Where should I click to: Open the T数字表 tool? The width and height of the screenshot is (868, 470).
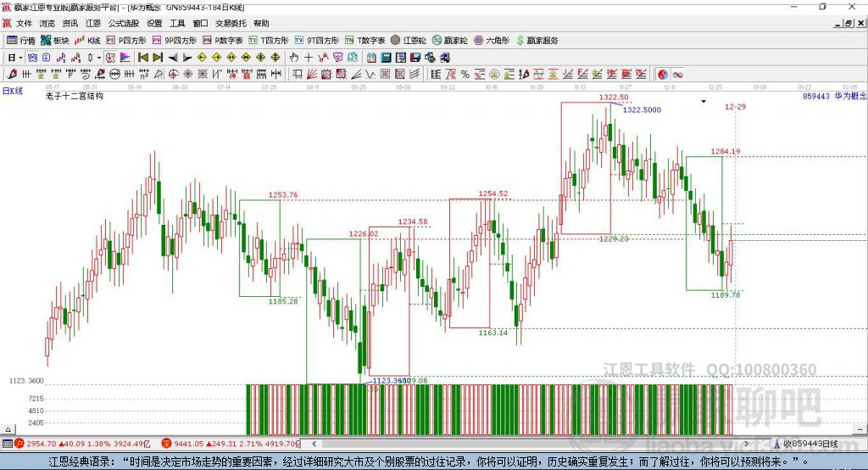[x=364, y=41]
